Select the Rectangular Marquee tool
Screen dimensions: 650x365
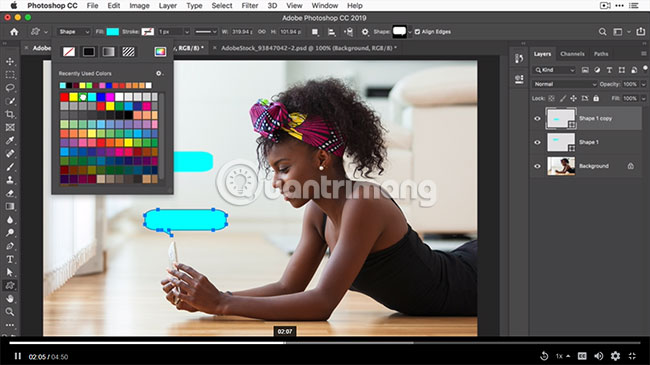coord(10,75)
